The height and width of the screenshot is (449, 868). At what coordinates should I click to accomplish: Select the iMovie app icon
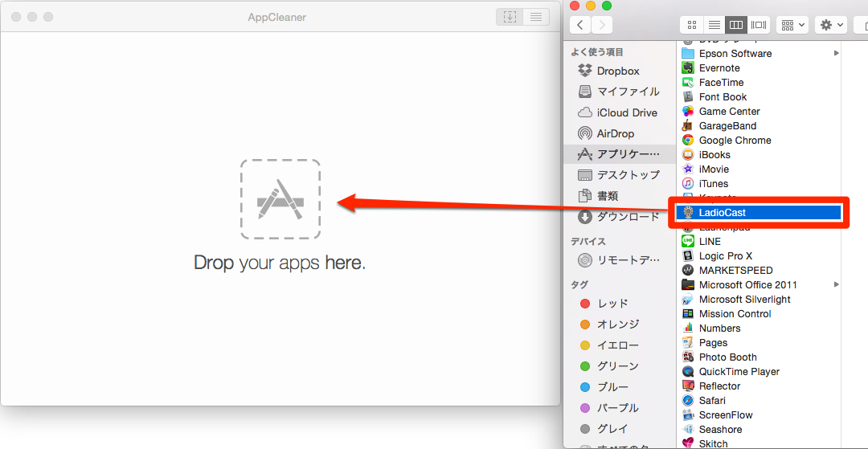click(x=688, y=169)
